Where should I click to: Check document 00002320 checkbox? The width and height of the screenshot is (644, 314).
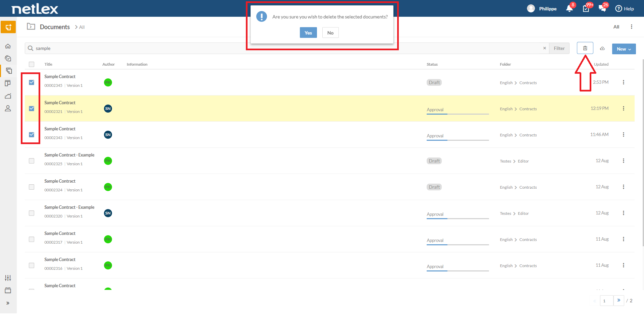pos(32,213)
